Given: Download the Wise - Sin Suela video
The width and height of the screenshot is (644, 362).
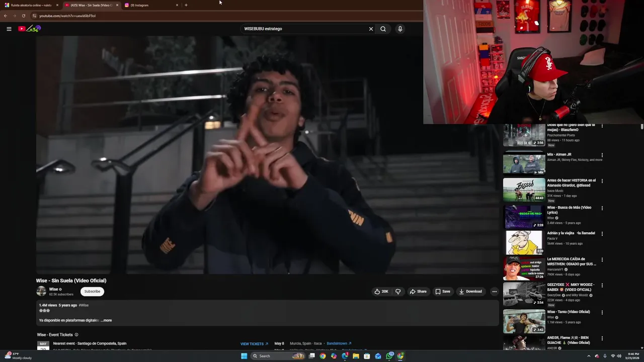Looking at the screenshot, I should (471, 292).
